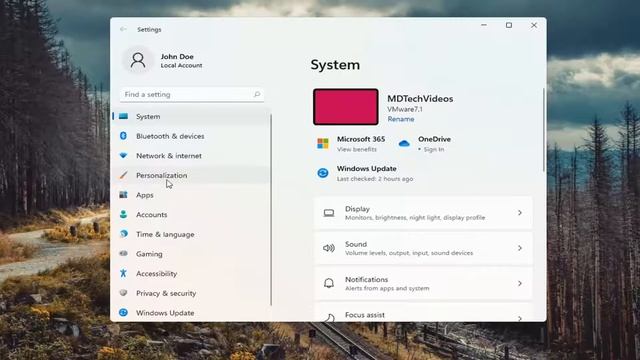This screenshot has width=640, height=360.
Task: Open Network & internet label
Action: 169,156
